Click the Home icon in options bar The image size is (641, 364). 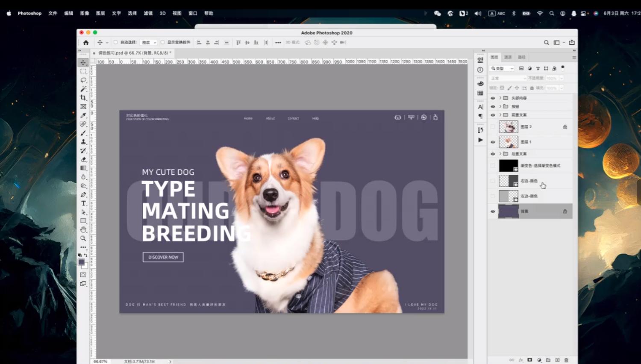pos(86,42)
